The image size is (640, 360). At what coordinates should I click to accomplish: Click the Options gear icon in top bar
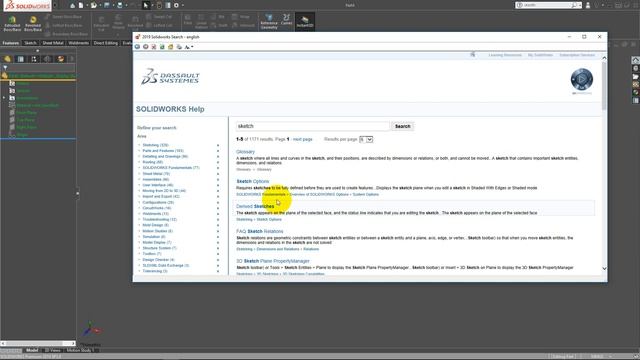[x=177, y=5]
